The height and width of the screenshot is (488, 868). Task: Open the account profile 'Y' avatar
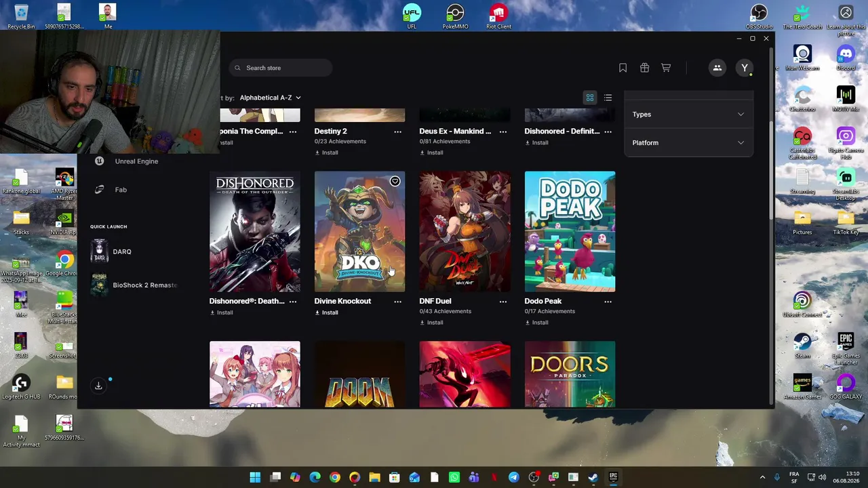coord(745,68)
